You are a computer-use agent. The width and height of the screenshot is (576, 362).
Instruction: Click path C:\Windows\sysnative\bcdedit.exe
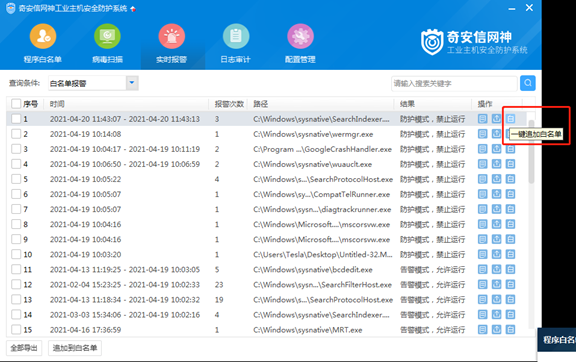point(313,270)
